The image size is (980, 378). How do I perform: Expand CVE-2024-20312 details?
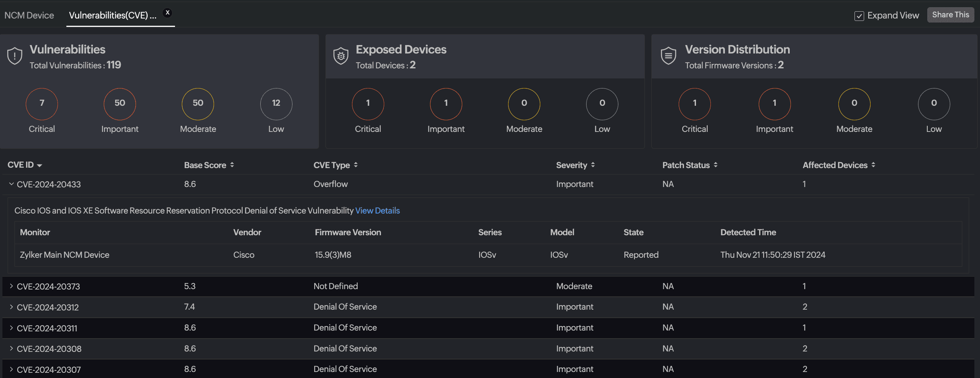11,307
